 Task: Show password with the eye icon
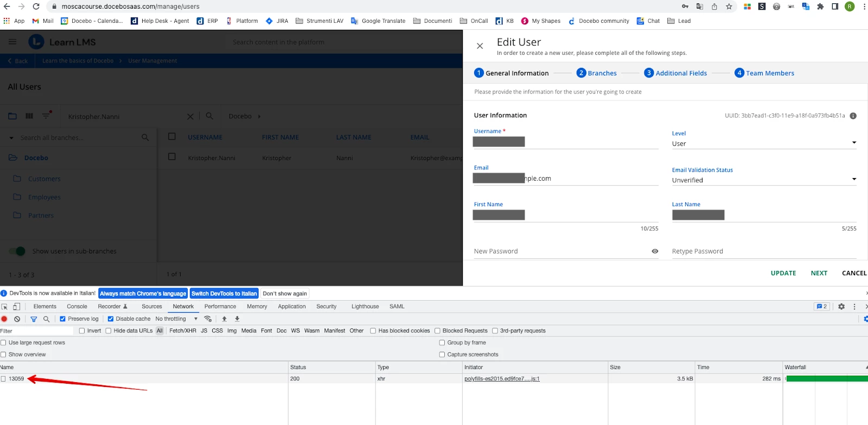point(655,251)
